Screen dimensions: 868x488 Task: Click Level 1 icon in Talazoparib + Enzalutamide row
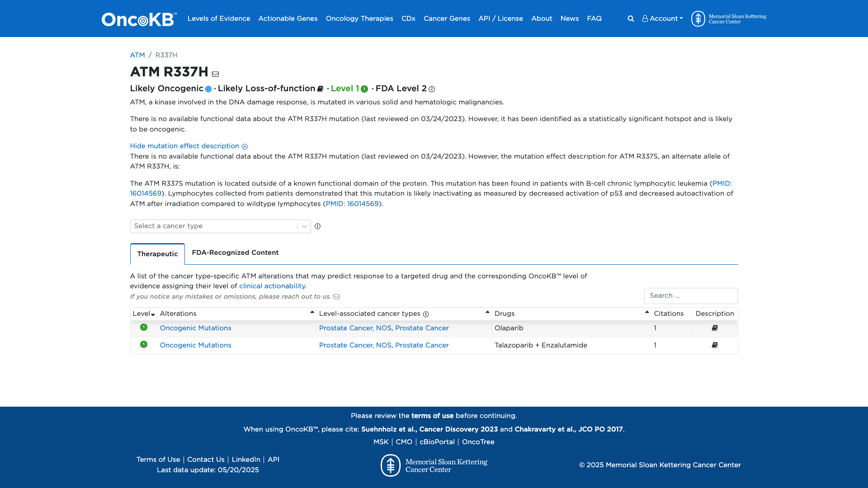(144, 344)
